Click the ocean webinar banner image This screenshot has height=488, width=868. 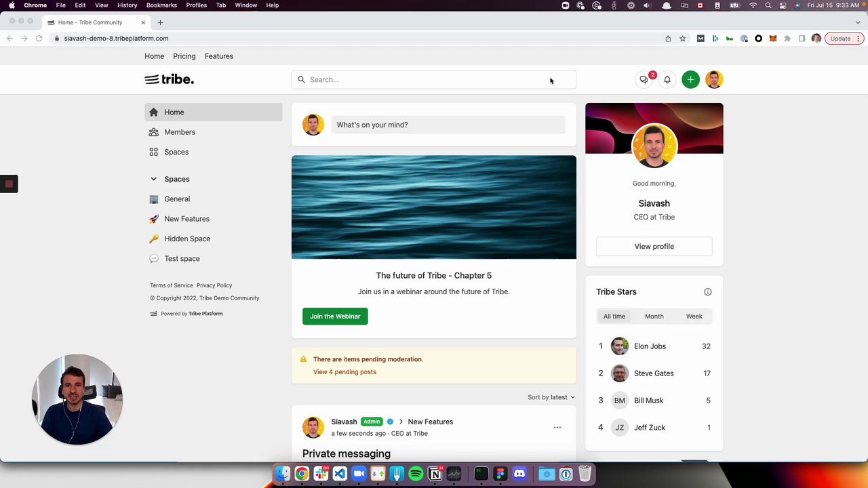[x=434, y=207]
